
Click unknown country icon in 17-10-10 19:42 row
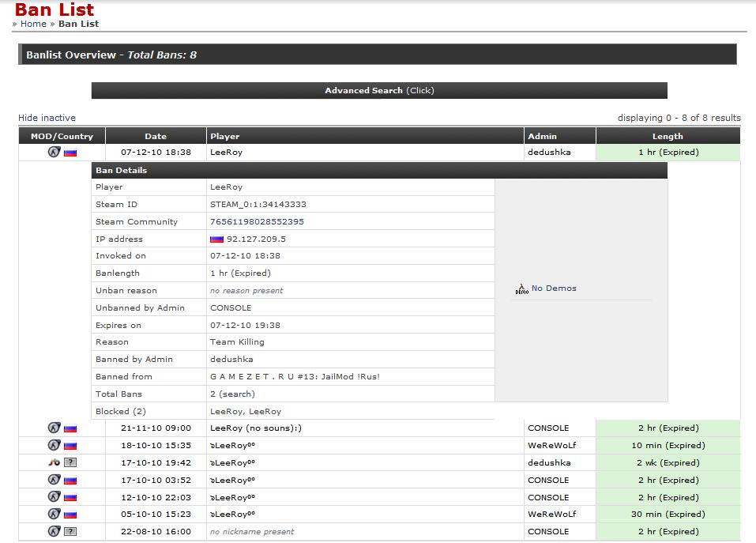point(70,462)
